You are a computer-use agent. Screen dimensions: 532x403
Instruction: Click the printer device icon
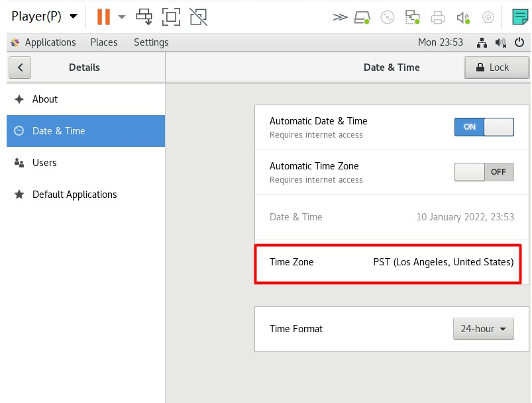[437, 17]
